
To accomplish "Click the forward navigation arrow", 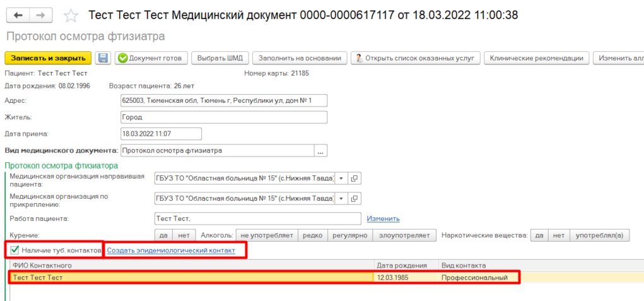I will [x=40, y=15].
